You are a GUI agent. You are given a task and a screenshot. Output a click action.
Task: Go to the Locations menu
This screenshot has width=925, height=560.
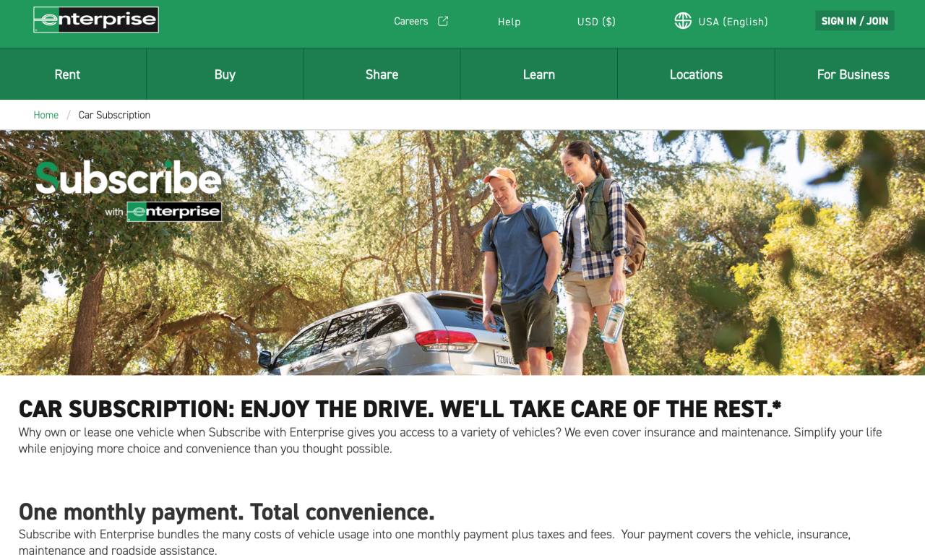click(x=696, y=74)
